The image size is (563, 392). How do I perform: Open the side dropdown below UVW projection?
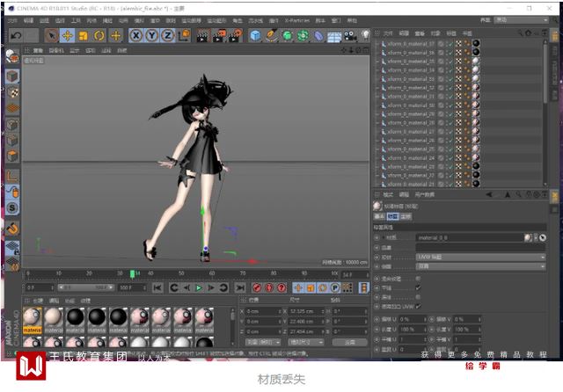point(480,266)
